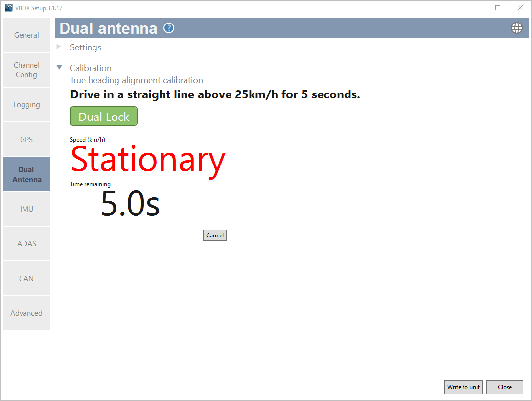Go to the ADAS tab
This screenshot has height=401, width=532.
26,244
